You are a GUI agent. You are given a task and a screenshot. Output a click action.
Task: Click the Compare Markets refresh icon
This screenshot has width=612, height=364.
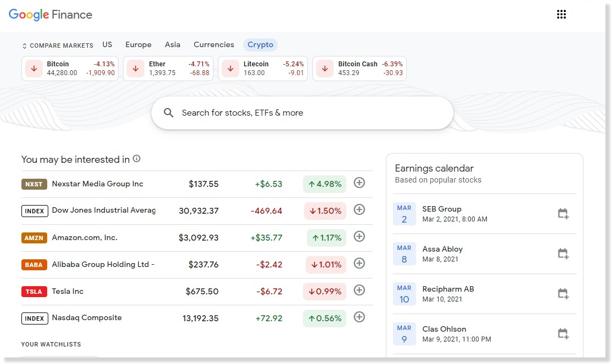point(24,46)
